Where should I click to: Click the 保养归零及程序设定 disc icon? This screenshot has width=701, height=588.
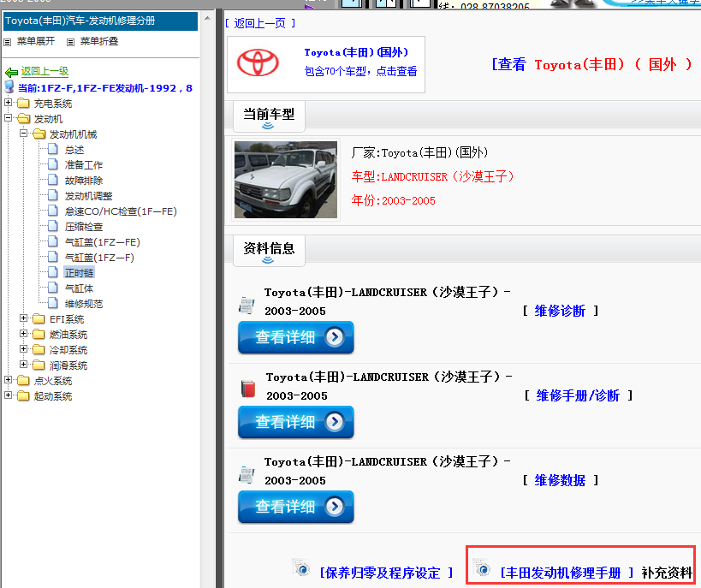click(x=302, y=568)
